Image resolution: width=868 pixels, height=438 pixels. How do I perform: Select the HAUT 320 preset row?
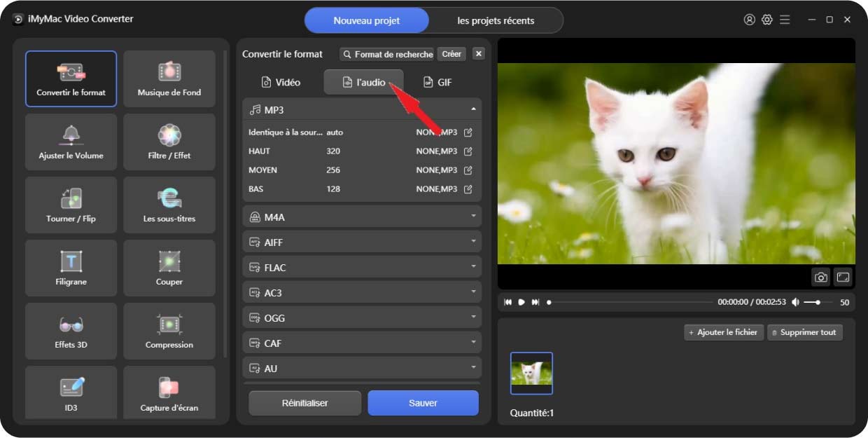pyautogui.click(x=362, y=151)
